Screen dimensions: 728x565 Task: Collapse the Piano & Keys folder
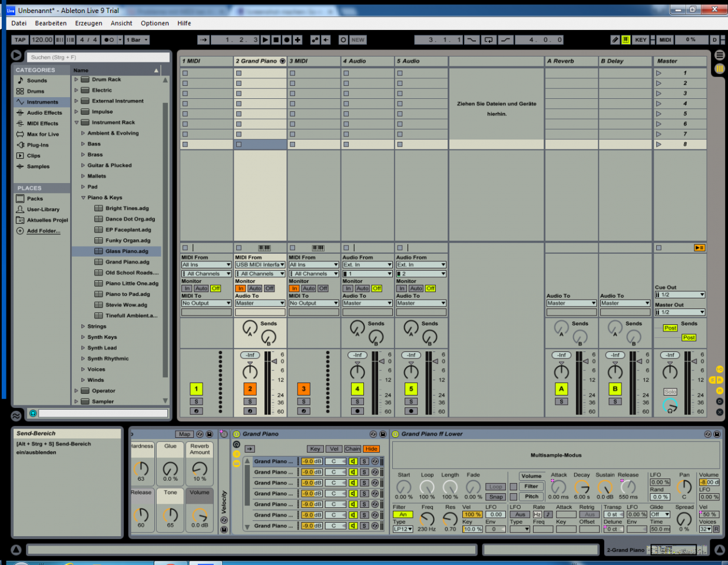(83, 198)
